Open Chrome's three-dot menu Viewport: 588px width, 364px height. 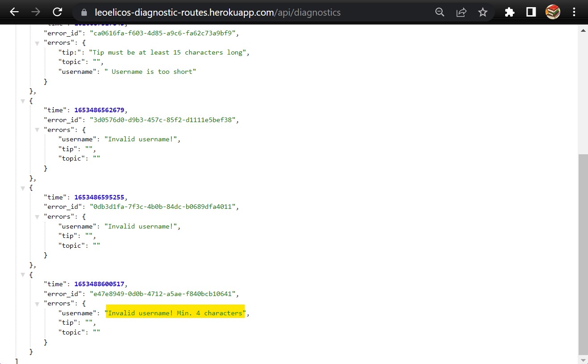point(574,12)
